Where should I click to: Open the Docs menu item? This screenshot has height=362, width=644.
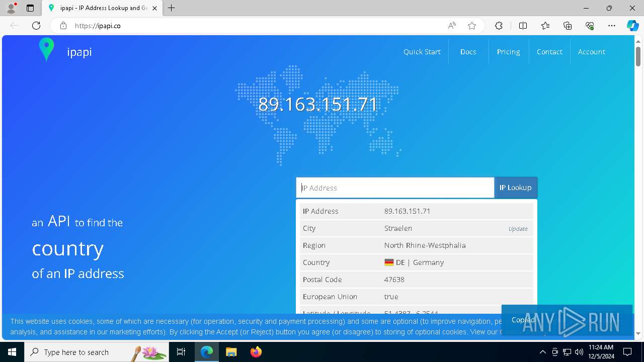[x=468, y=52]
